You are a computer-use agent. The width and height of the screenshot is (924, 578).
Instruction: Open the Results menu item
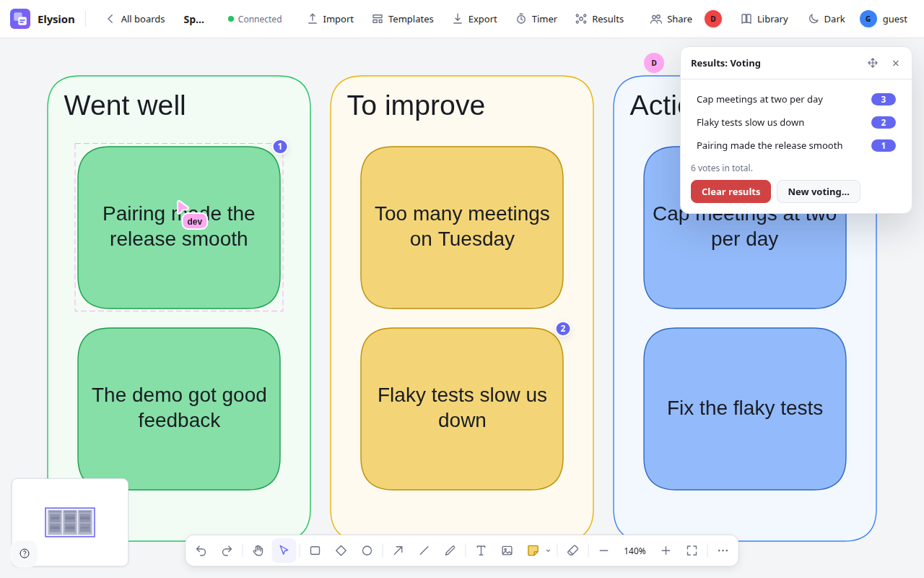click(x=600, y=19)
